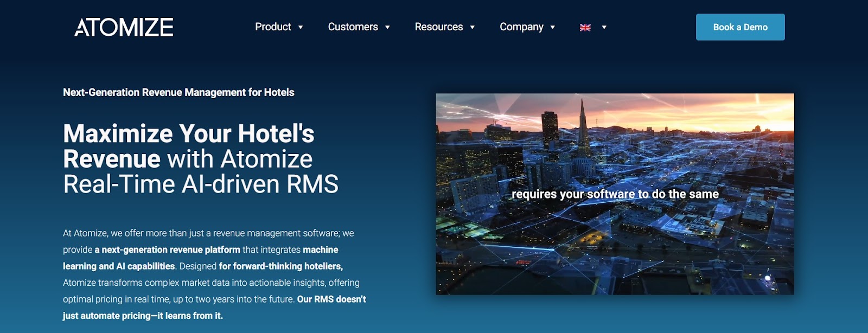This screenshot has height=333, width=868.
Task: Expand the Product dropdown arrow
Action: (x=301, y=27)
